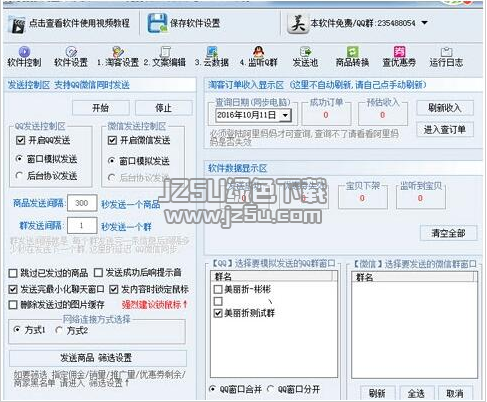Open 发送池 toolbar icon
This screenshot has height=402, width=487.
[x=305, y=52]
